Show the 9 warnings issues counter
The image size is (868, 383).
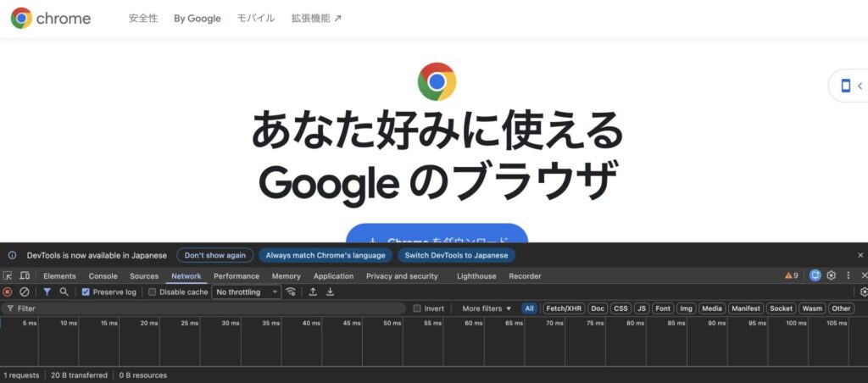792,275
